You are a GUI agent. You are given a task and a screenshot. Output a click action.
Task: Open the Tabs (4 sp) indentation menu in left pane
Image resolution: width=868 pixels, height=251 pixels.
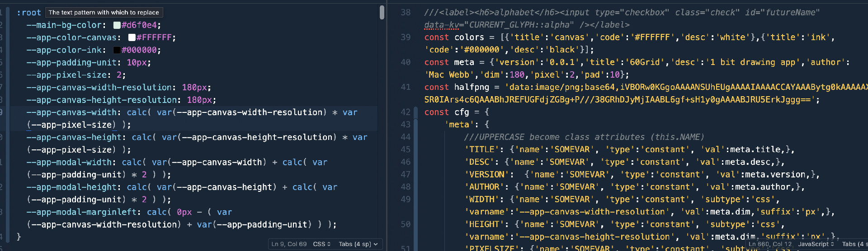pos(358,244)
